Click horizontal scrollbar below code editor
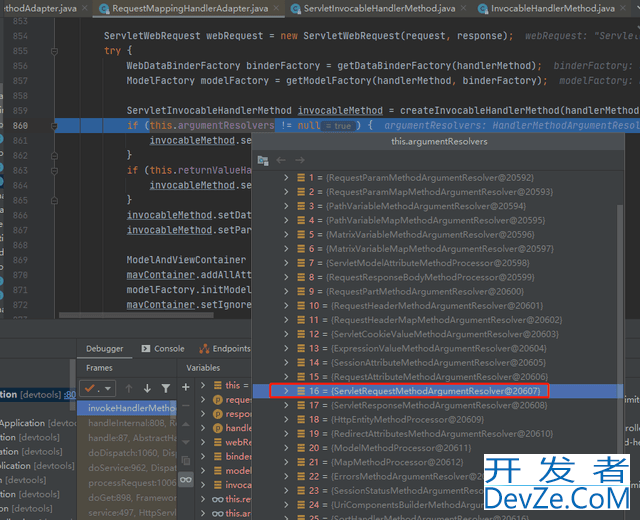This screenshot has width=640, height=520. (136, 315)
